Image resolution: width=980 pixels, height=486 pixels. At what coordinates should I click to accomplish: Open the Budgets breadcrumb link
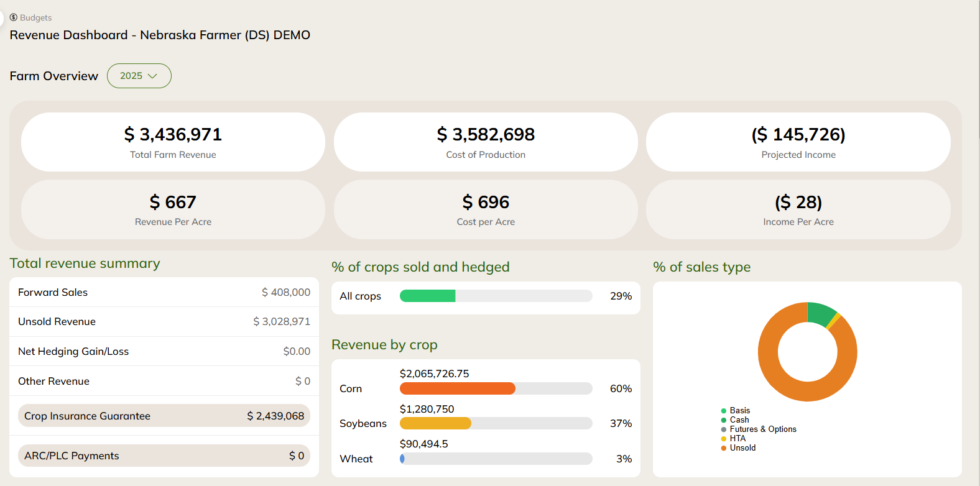coord(35,18)
